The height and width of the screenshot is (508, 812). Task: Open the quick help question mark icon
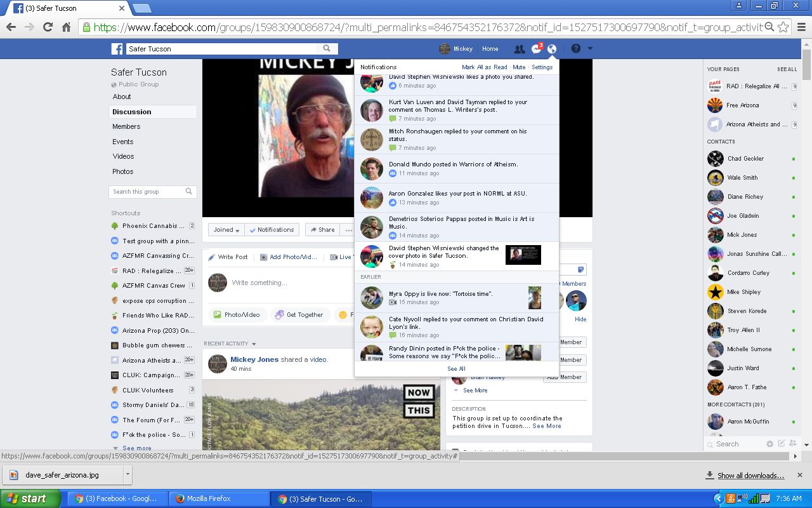tap(576, 49)
